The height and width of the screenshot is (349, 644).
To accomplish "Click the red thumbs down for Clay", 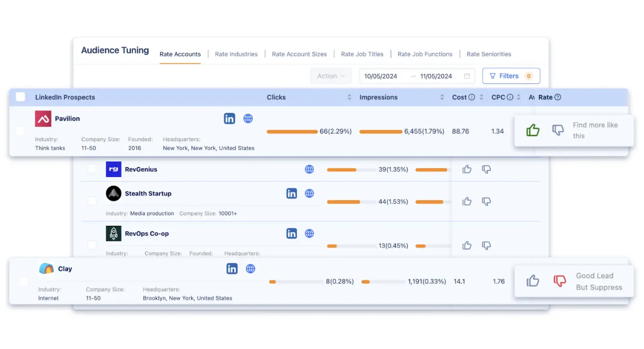I will 560,281.
